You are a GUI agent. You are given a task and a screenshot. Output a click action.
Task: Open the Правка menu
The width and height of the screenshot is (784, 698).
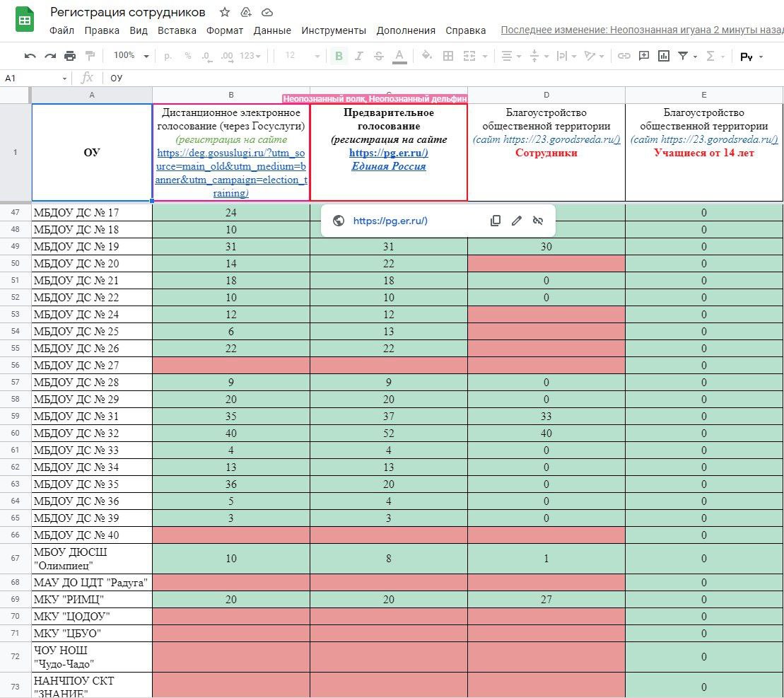tap(102, 30)
